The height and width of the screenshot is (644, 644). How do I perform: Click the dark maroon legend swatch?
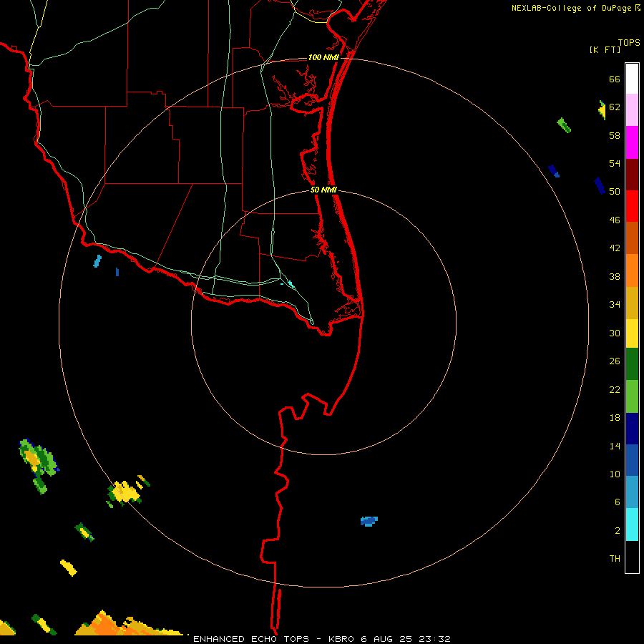tap(632, 174)
